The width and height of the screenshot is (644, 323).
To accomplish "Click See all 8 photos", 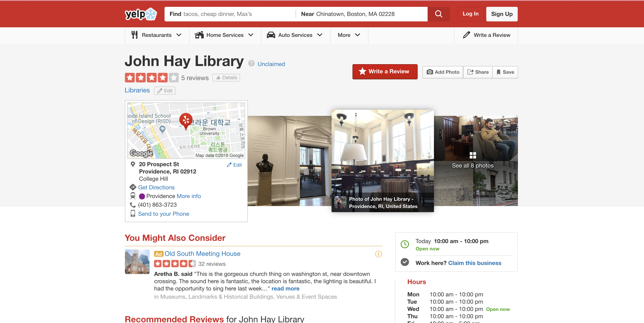I will point(472,165).
